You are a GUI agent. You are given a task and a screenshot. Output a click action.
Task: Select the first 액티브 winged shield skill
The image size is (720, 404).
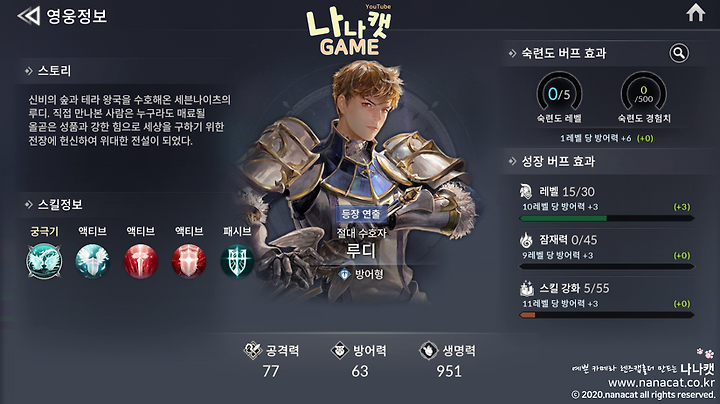(92, 261)
